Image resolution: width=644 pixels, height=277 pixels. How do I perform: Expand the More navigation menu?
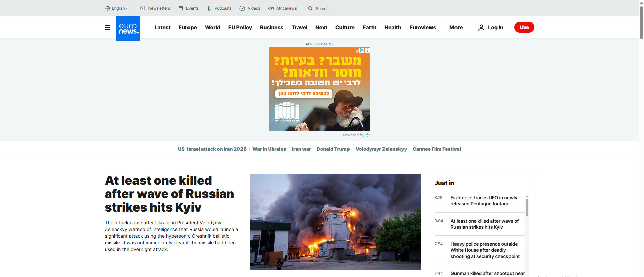tap(456, 27)
